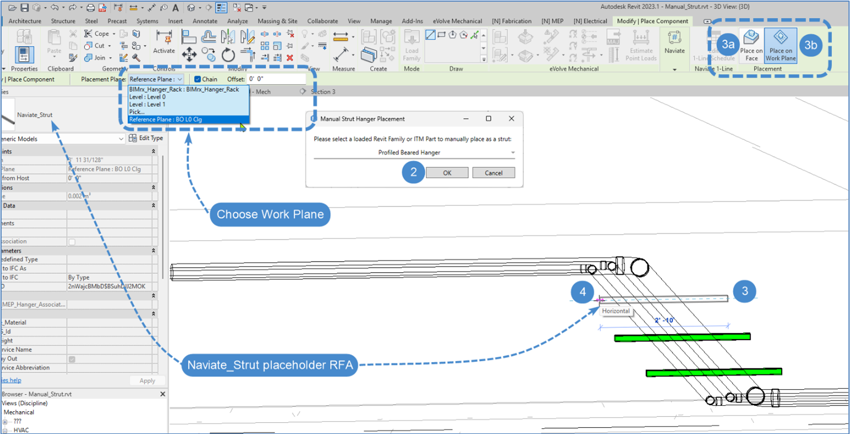Image resolution: width=850 pixels, height=434 pixels.
Task: Print using the printer icon in quick access
Action: coord(91,8)
